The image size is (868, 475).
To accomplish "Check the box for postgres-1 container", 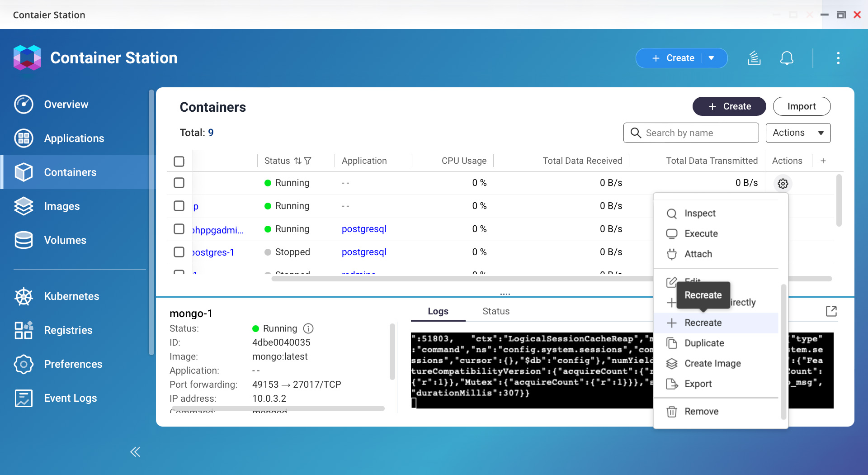I will (x=179, y=252).
